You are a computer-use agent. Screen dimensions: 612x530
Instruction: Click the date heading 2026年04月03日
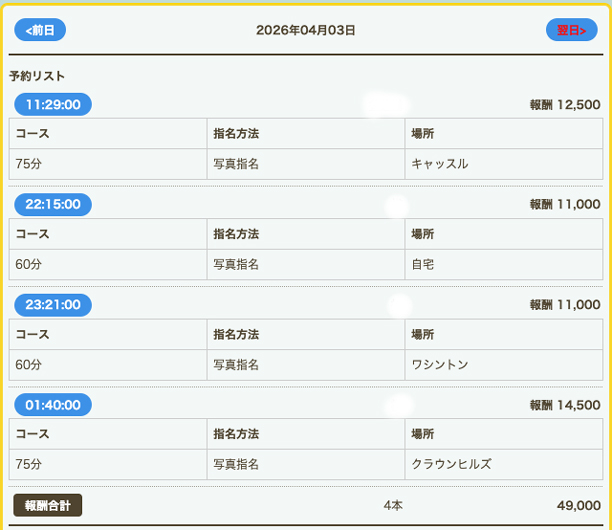[305, 30]
